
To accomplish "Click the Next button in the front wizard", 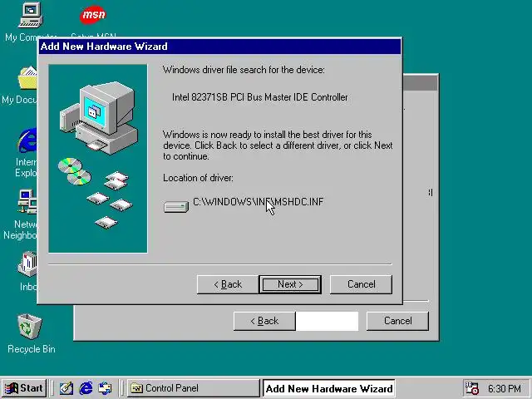I will click(x=290, y=284).
